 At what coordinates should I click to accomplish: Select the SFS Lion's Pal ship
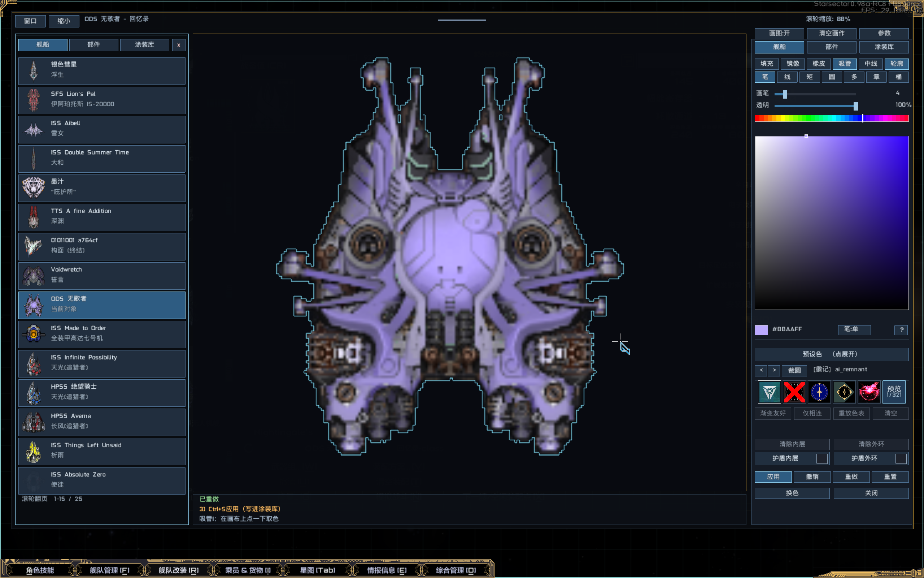pyautogui.click(x=102, y=100)
